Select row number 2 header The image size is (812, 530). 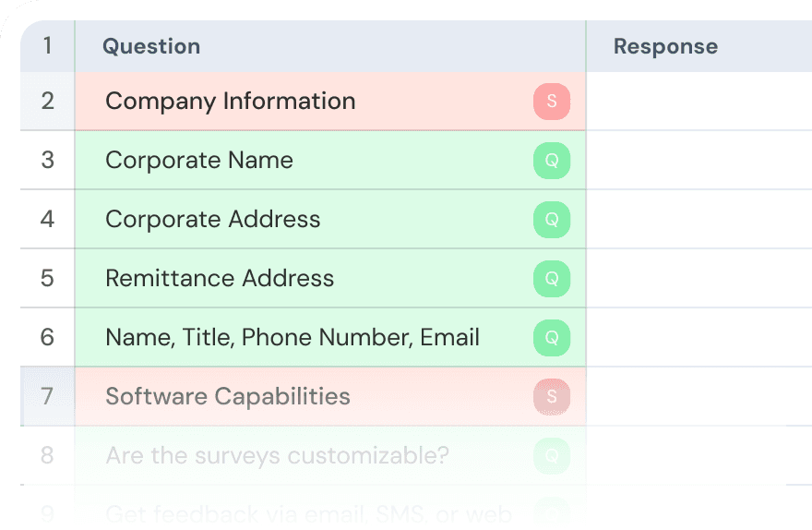pos(47,102)
